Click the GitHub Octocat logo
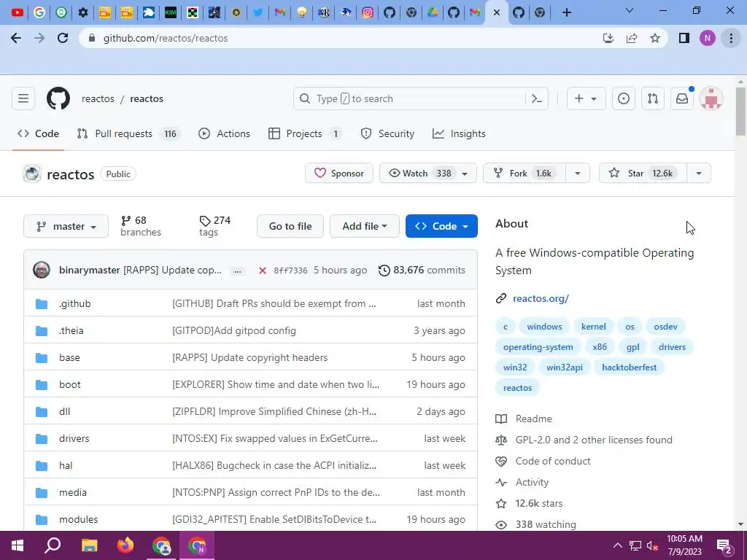The height and width of the screenshot is (560, 747). [x=58, y=98]
